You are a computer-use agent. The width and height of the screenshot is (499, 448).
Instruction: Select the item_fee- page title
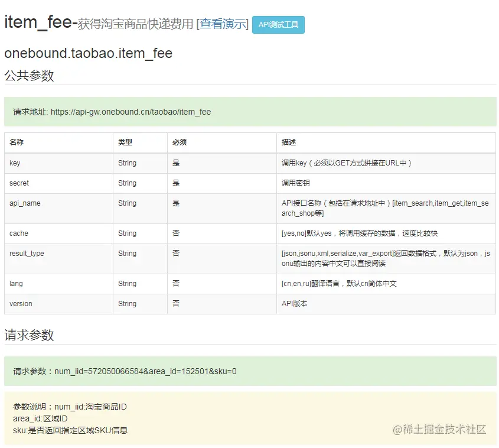(x=41, y=22)
